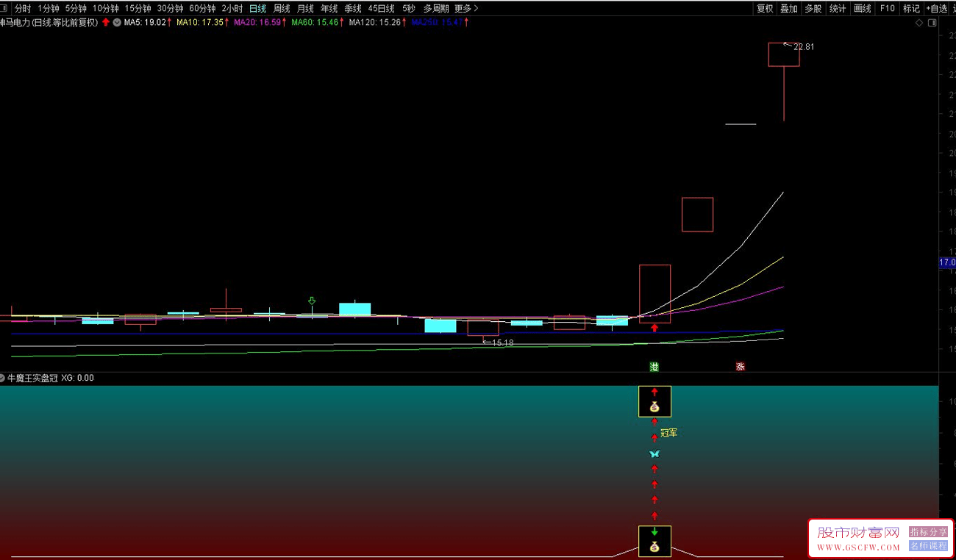Open the 多股 multi-stock view
This screenshot has width=956, height=560.
(813, 9)
